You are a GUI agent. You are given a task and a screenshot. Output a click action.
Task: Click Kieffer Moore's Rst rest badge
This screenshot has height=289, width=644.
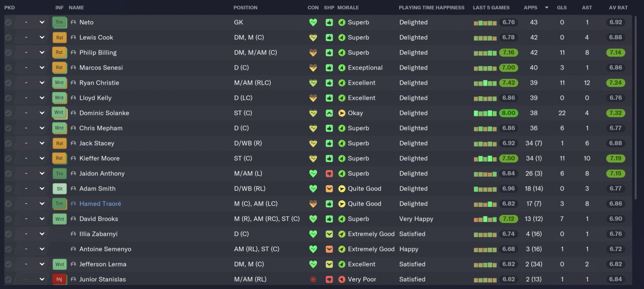(x=59, y=159)
